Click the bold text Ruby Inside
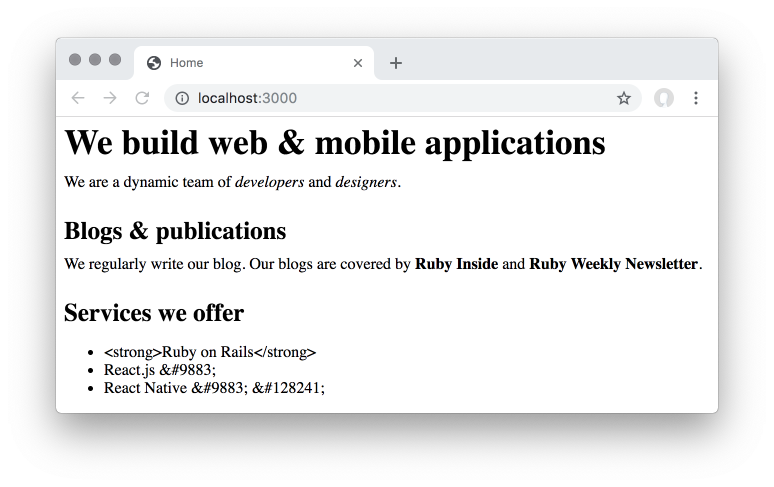Screen dimensions: 774x487 (456, 264)
